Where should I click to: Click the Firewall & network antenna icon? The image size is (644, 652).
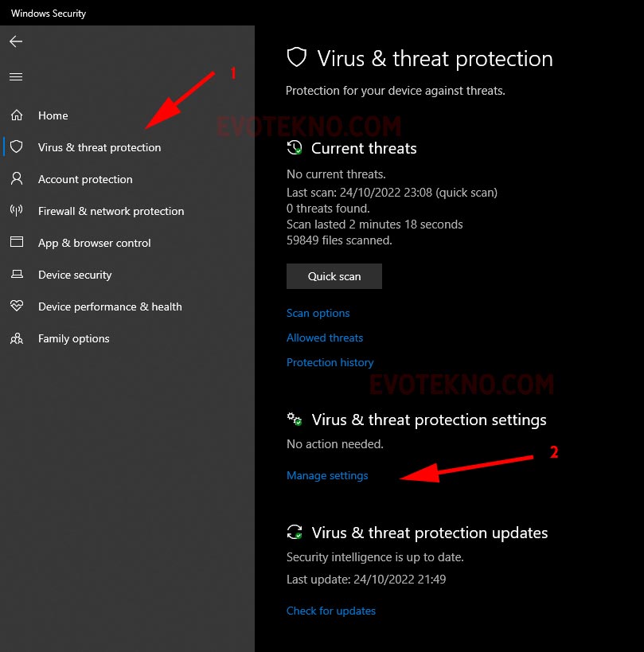(x=16, y=211)
